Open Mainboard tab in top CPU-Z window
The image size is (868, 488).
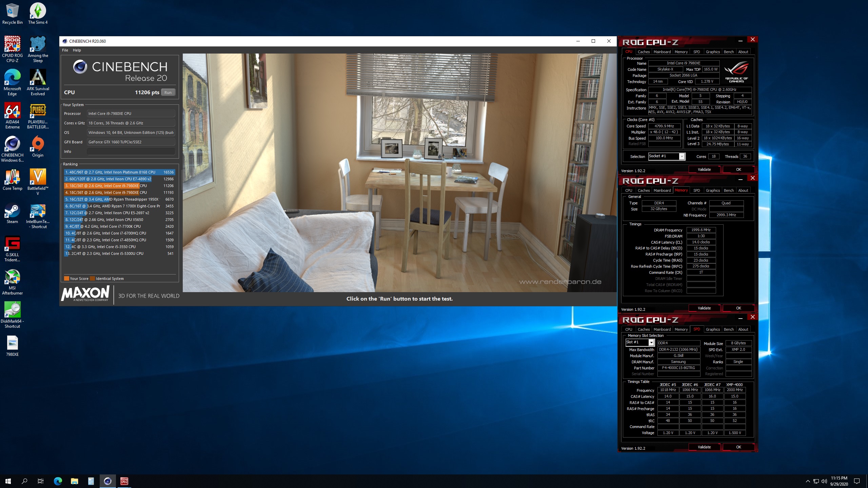(x=662, y=52)
